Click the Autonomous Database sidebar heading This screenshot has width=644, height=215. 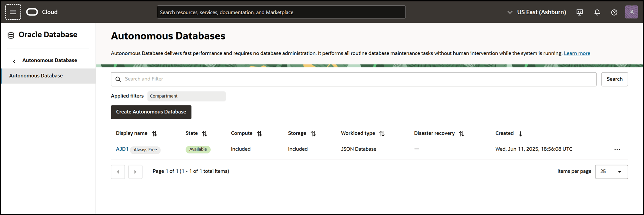pyautogui.click(x=50, y=60)
